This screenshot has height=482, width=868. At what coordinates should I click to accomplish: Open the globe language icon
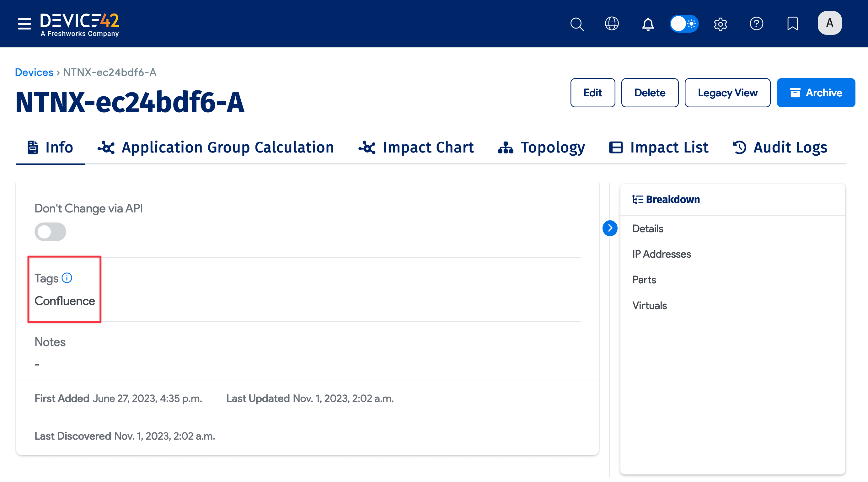[x=612, y=24]
